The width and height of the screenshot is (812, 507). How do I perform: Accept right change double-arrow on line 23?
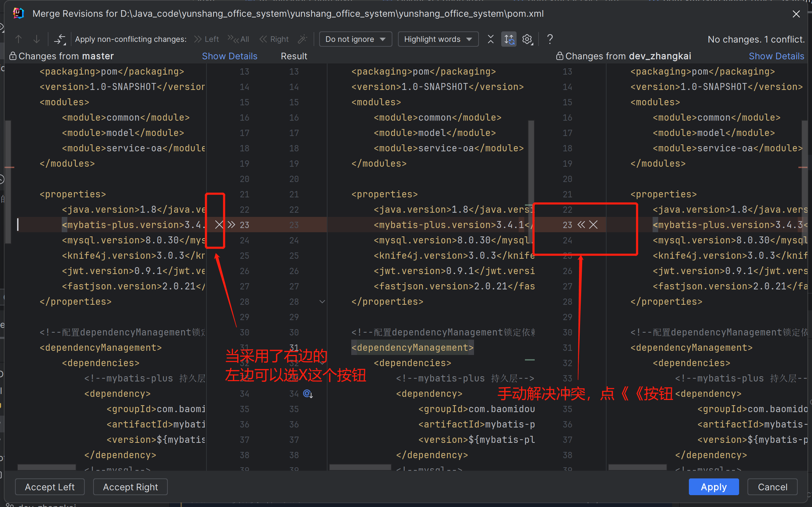(x=581, y=225)
